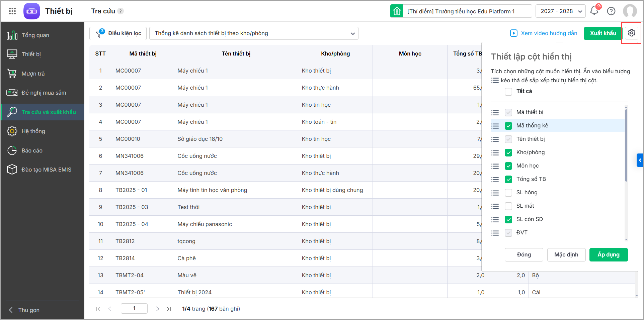Expand the school year 2027 - 2028 dropdown

click(560, 11)
